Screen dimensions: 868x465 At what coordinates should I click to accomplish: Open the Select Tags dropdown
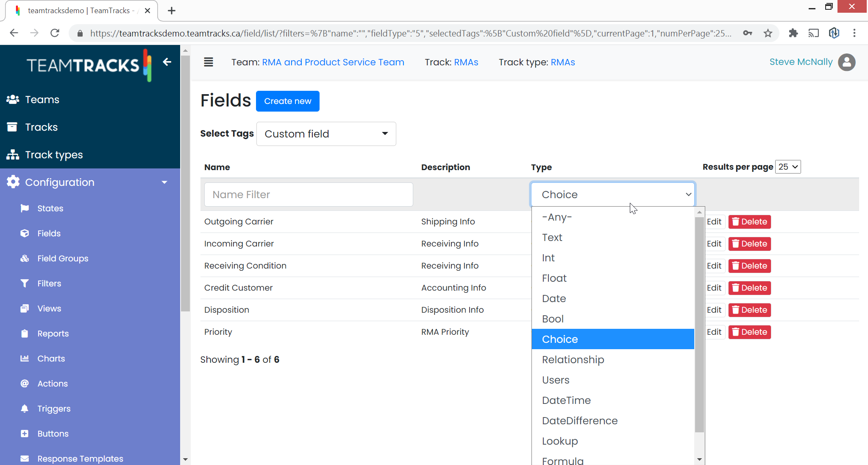point(325,134)
